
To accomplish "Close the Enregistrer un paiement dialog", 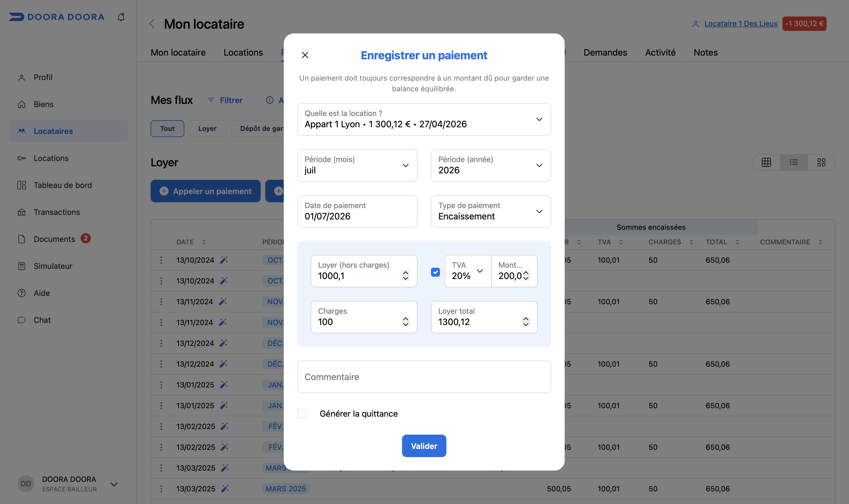I will click(x=305, y=55).
